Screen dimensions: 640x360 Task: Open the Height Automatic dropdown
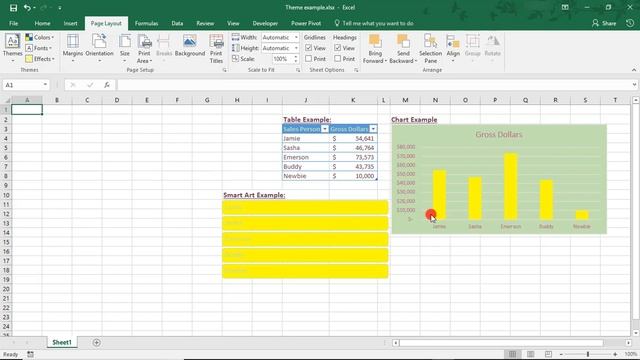(296, 48)
